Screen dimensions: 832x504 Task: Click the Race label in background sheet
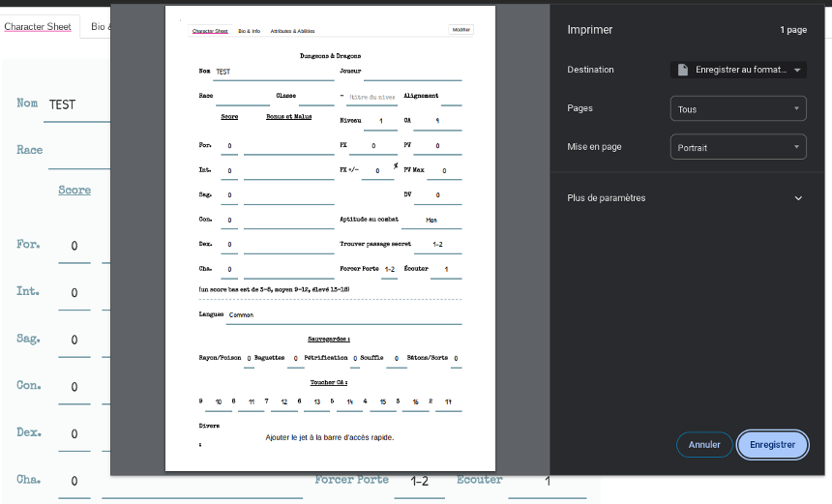pos(30,150)
